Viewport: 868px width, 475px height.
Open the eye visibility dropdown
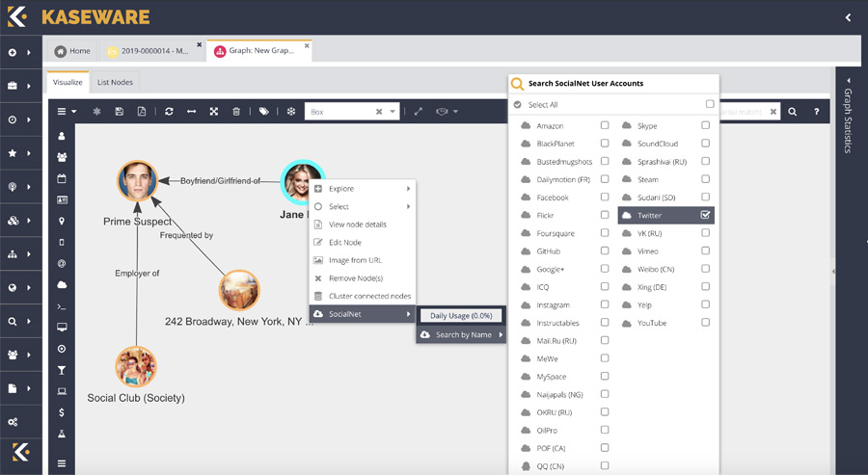[447, 111]
